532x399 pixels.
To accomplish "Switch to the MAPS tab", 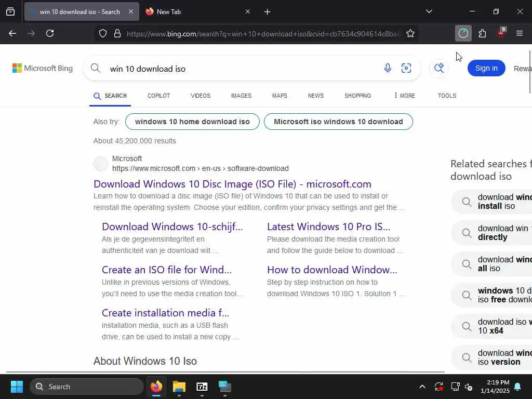I will pyautogui.click(x=280, y=96).
